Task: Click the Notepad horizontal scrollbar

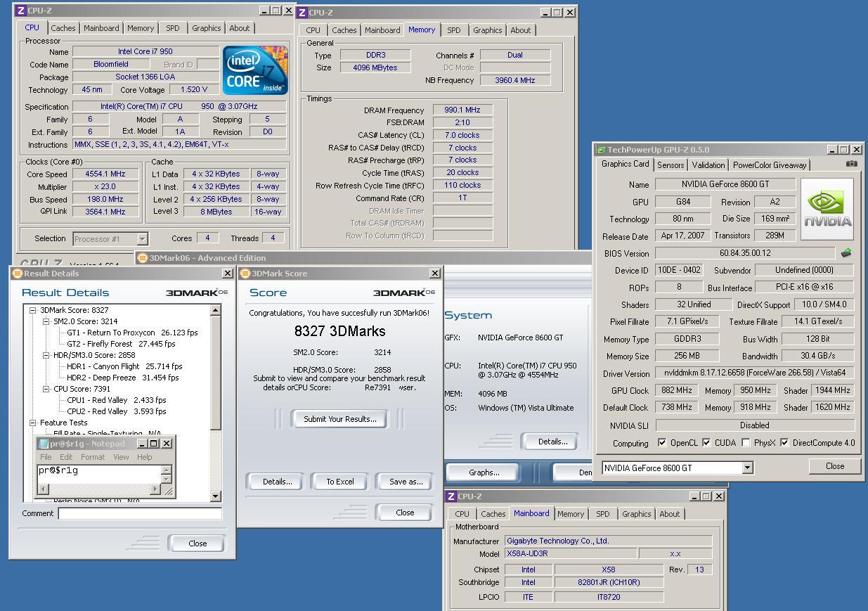Action: [99, 489]
